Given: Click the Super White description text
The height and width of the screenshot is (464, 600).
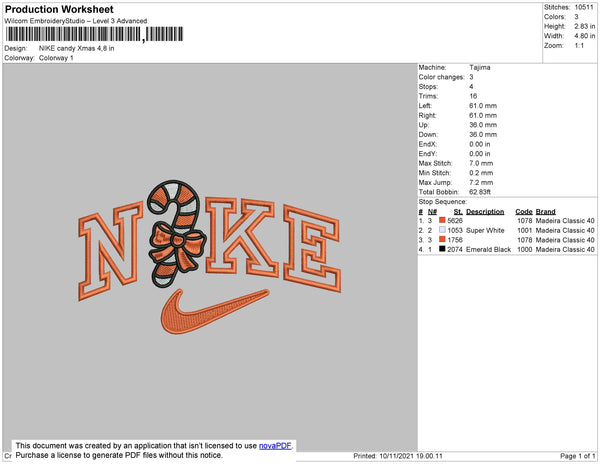Looking at the screenshot, I should (485, 230).
